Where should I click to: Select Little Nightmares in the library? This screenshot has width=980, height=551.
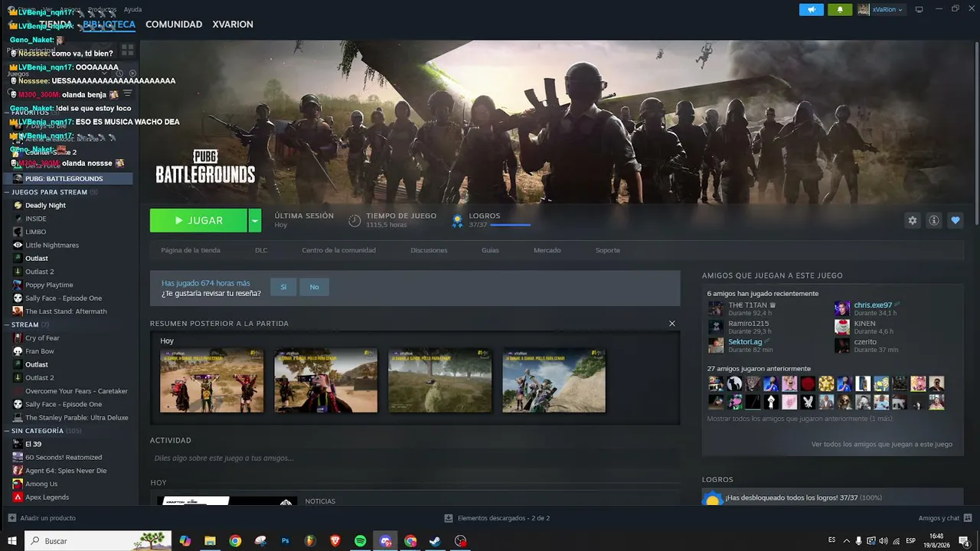click(51, 245)
